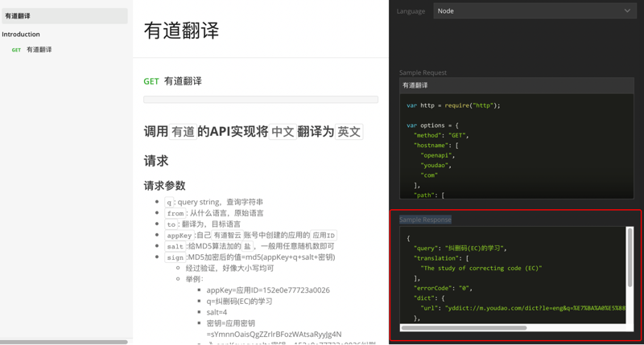The height and width of the screenshot is (345, 644).
Task: Click the green GET badge in sidebar
Action: [16, 50]
